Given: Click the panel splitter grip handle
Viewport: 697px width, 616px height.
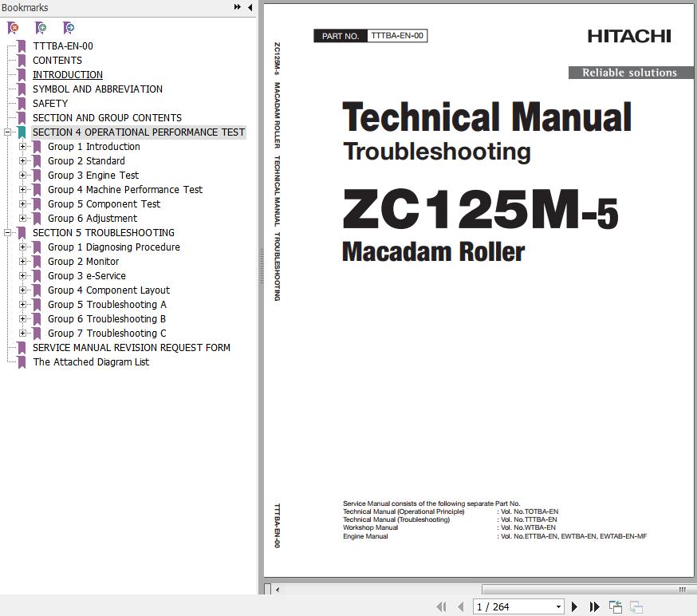Looking at the screenshot, I should click(x=262, y=266).
